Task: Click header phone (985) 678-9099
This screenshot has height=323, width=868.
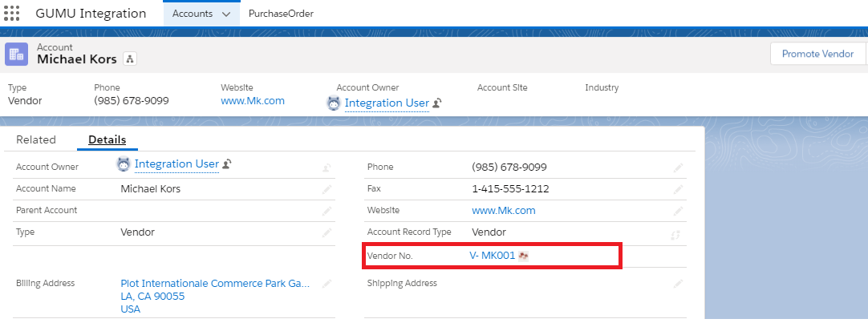Action: [132, 101]
